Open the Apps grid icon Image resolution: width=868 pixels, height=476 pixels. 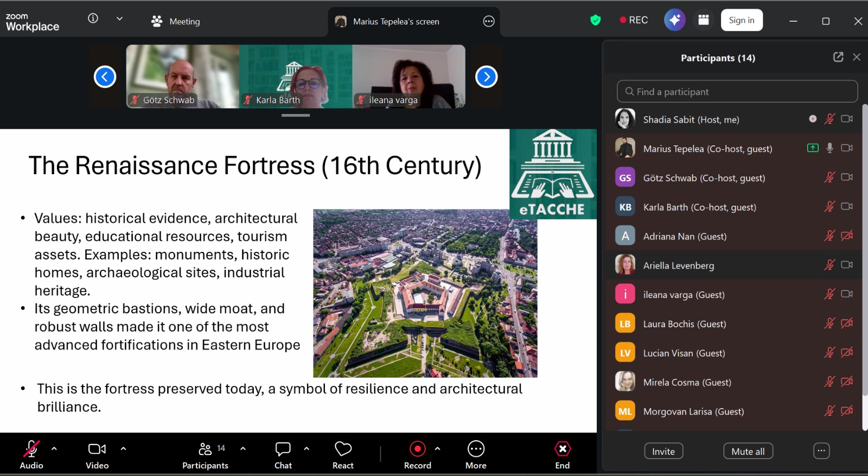point(704,21)
